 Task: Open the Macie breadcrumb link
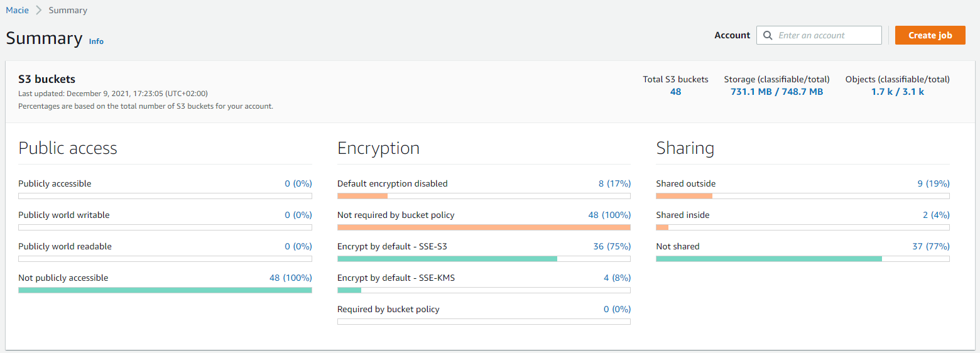[18, 10]
